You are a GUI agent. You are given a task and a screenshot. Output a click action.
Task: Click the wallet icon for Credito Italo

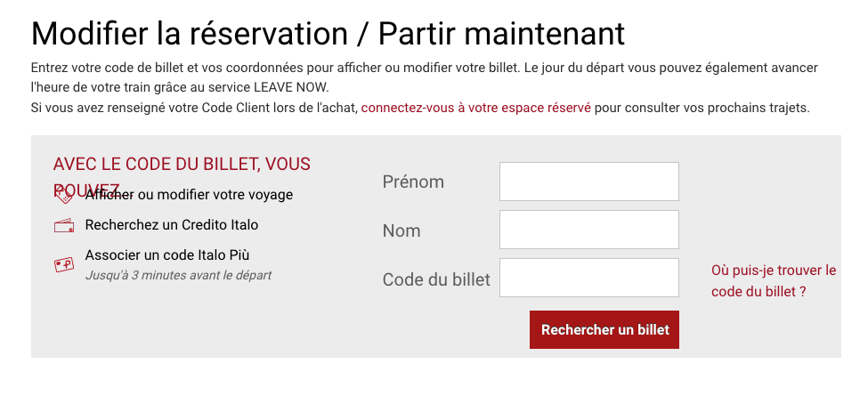(x=63, y=225)
